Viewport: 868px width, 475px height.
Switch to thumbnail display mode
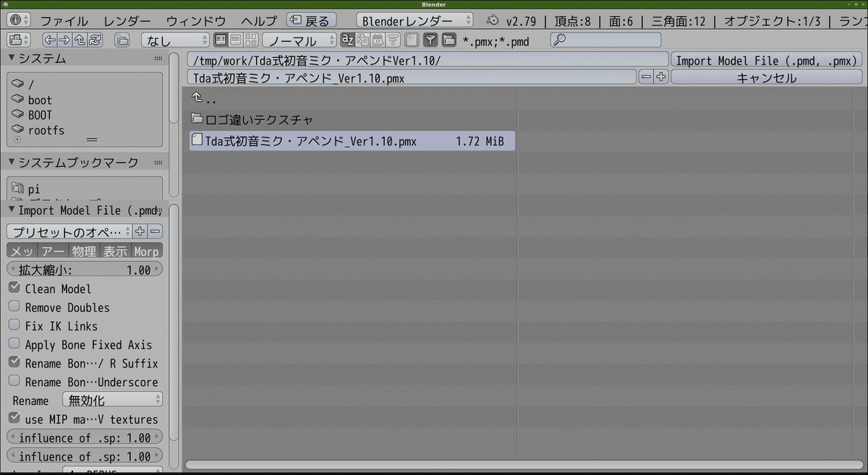(252, 40)
